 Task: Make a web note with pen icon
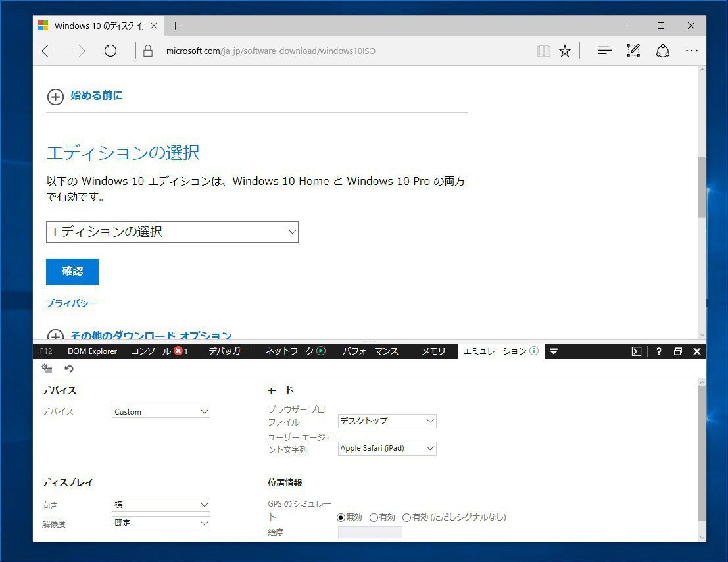(x=633, y=51)
